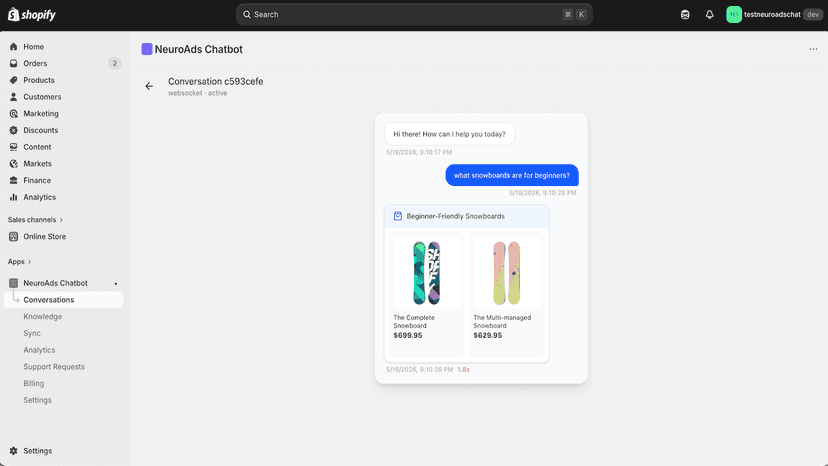The width and height of the screenshot is (828, 466).
Task: Open Orders in the sidebar
Action: pos(35,63)
